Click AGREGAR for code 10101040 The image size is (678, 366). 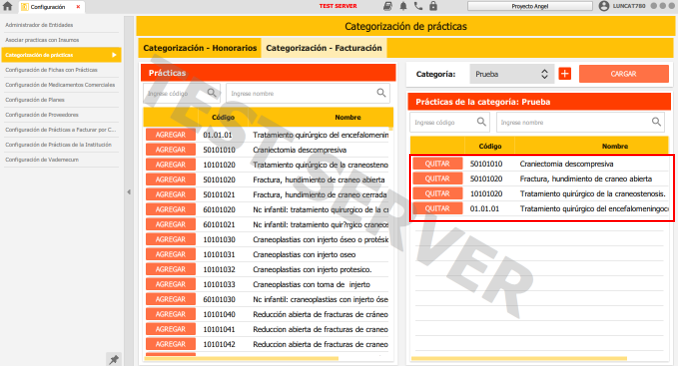(171, 314)
